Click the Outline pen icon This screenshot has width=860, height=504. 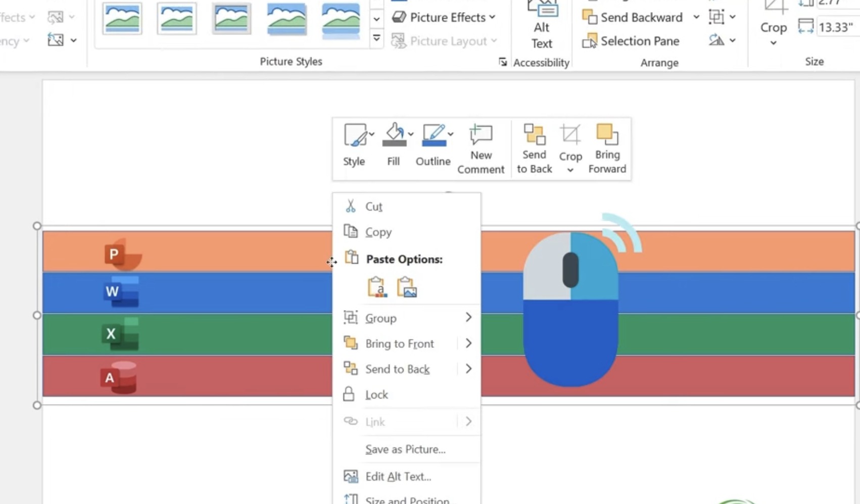tap(434, 136)
